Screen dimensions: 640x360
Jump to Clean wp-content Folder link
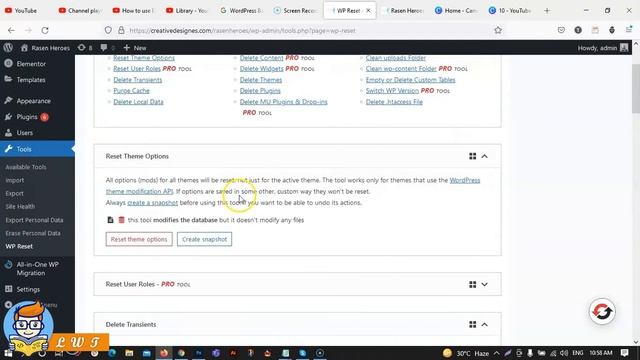[x=401, y=69]
